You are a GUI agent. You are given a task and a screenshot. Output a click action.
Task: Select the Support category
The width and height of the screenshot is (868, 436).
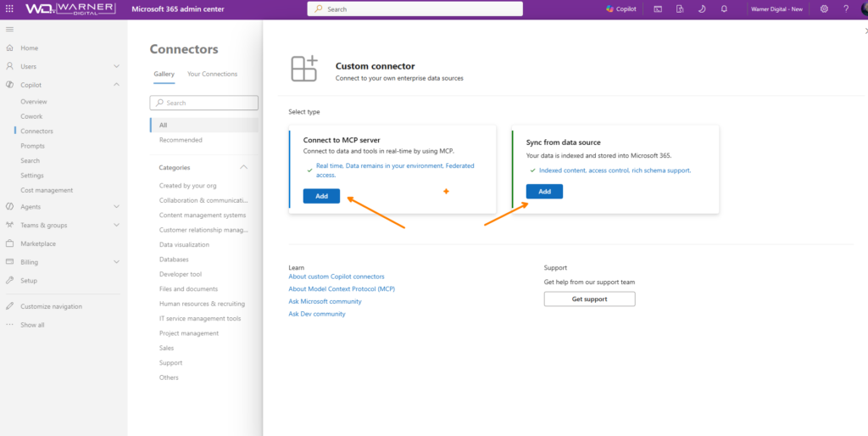click(170, 363)
